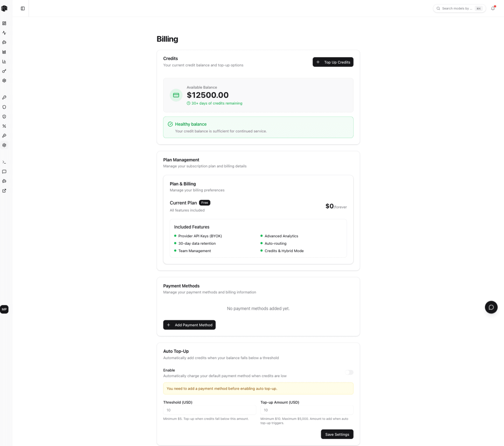Open the dashboard grid icon in sidebar

(4, 23)
